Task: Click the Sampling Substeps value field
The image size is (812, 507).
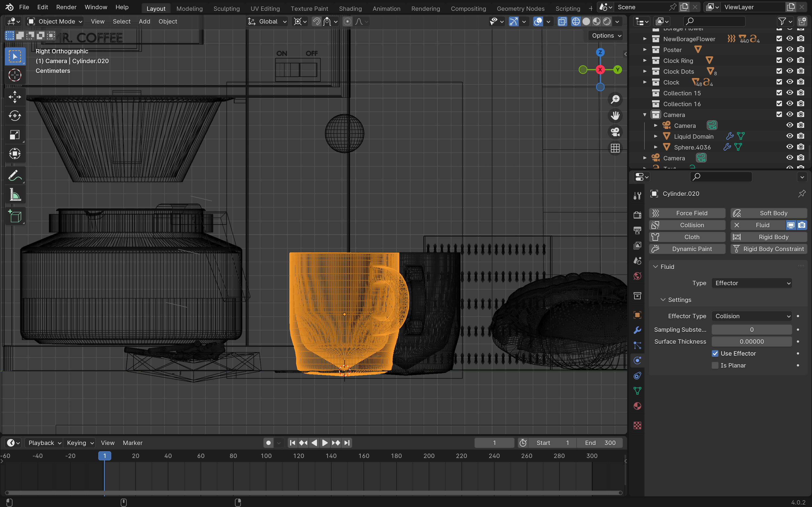Action: coord(752,330)
